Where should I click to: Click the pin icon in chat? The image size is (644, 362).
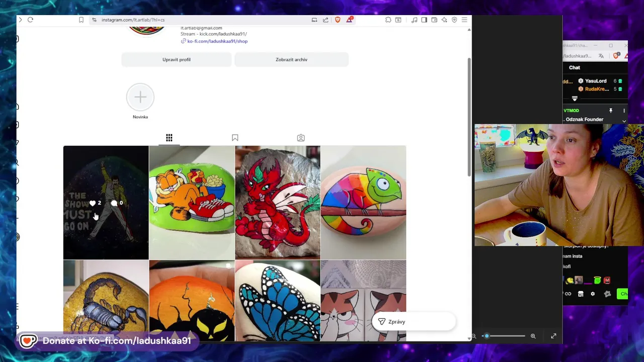[x=611, y=111]
